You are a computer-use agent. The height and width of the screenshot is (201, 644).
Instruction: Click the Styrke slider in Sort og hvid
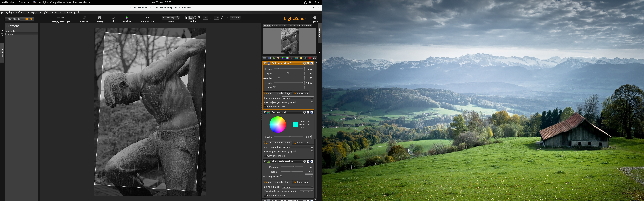tap(289, 137)
